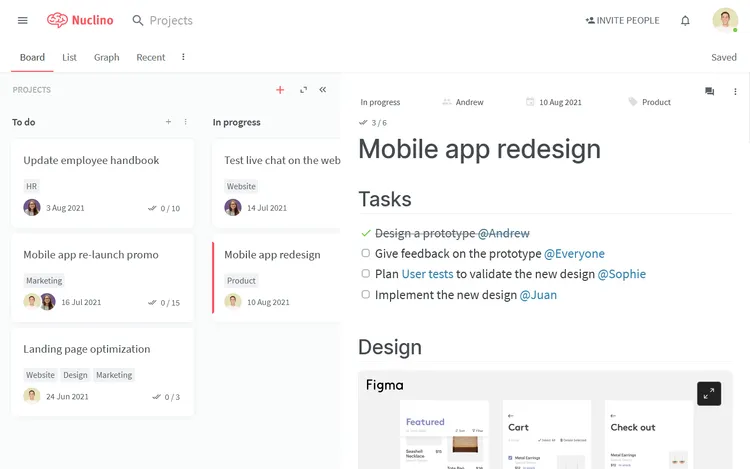Change the In progress status field

coord(380,102)
